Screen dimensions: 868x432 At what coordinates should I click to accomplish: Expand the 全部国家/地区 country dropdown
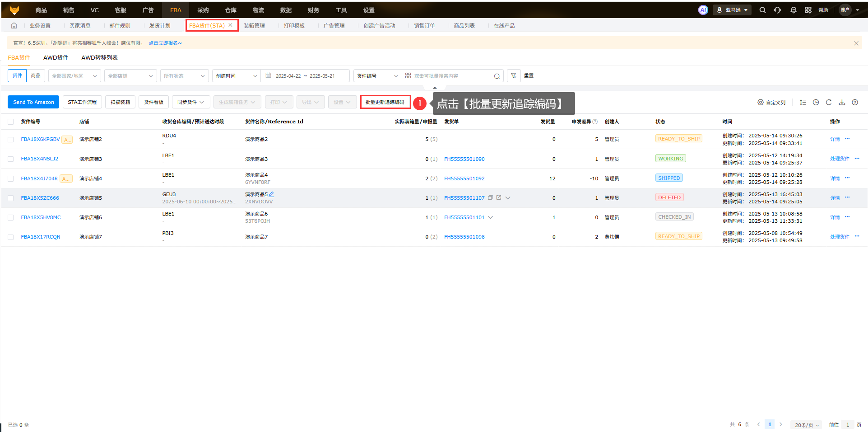pos(74,76)
